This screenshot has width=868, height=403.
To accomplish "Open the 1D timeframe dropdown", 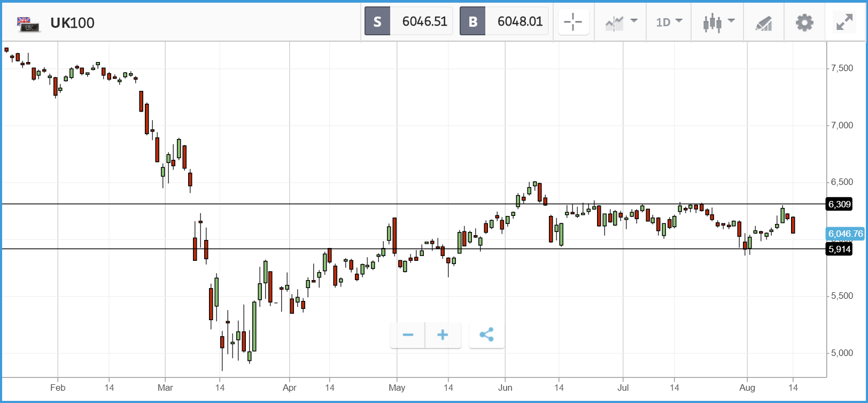I will [669, 22].
